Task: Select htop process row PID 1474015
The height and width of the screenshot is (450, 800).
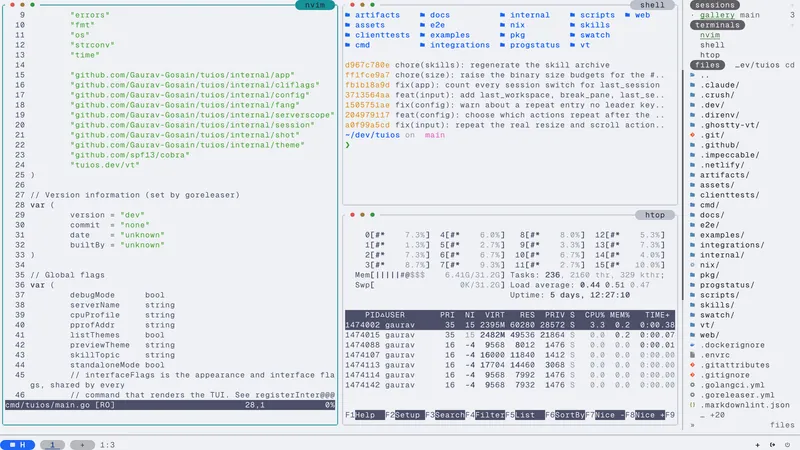Action: 510,335
